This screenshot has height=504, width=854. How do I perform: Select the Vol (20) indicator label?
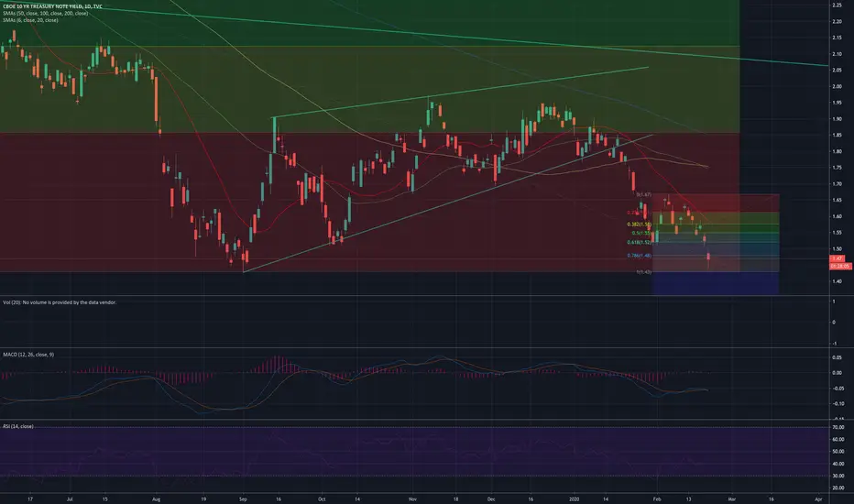(60, 302)
